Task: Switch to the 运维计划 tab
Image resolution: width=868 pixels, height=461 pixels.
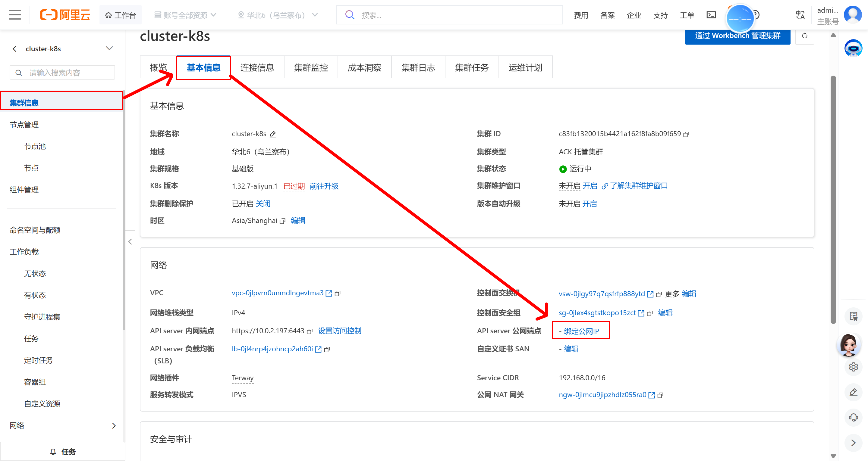Action: (x=525, y=67)
